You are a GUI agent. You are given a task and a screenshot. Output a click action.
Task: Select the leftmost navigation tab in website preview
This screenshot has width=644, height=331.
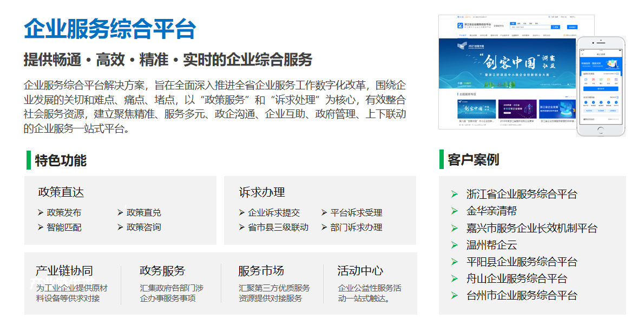[x=463, y=35]
